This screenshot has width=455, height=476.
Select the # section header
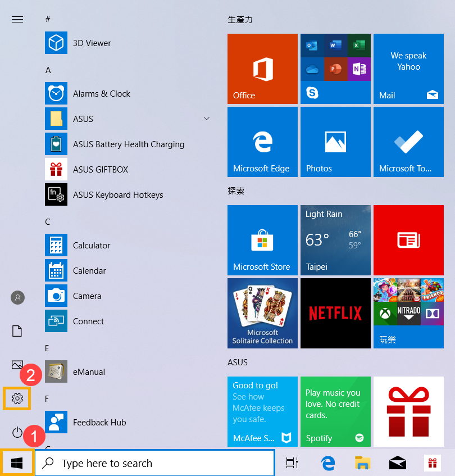click(48, 20)
